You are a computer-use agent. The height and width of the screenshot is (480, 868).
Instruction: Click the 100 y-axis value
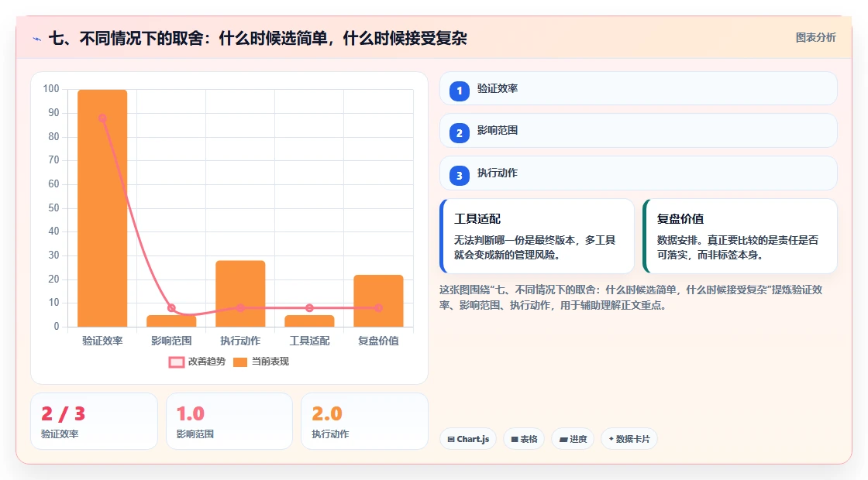51,89
